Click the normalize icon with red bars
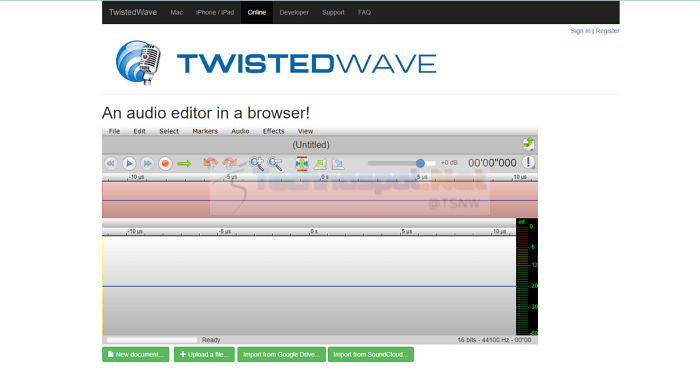Viewport: 700px width, 373px height. tap(302, 164)
